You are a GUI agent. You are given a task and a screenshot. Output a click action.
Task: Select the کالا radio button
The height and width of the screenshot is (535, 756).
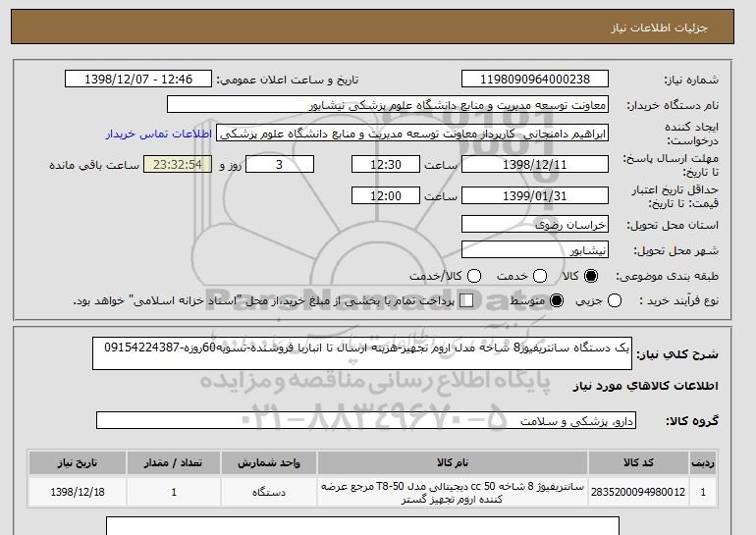pos(591,276)
